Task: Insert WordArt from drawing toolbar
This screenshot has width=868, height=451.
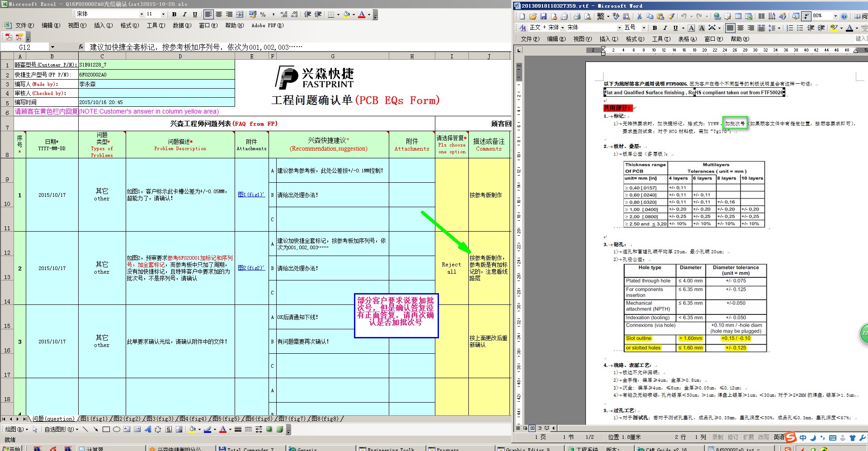Action: (147, 429)
